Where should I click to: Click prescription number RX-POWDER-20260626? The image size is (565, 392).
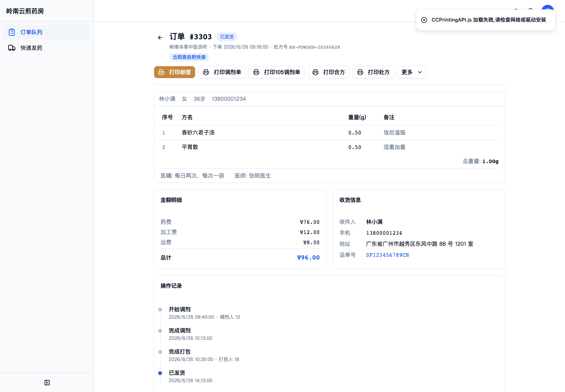315,47
